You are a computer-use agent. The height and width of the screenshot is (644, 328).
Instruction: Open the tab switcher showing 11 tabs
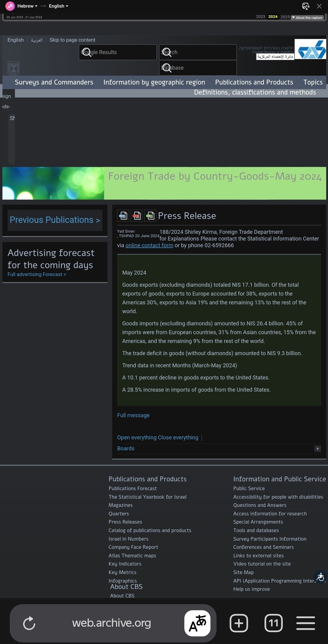click(273, 623)
